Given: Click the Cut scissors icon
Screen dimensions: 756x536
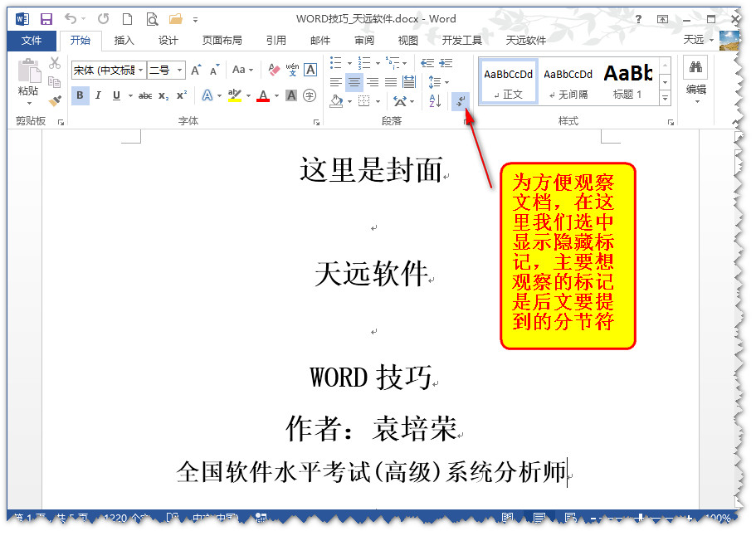Looking at the screenshot, I should (55, 63).
